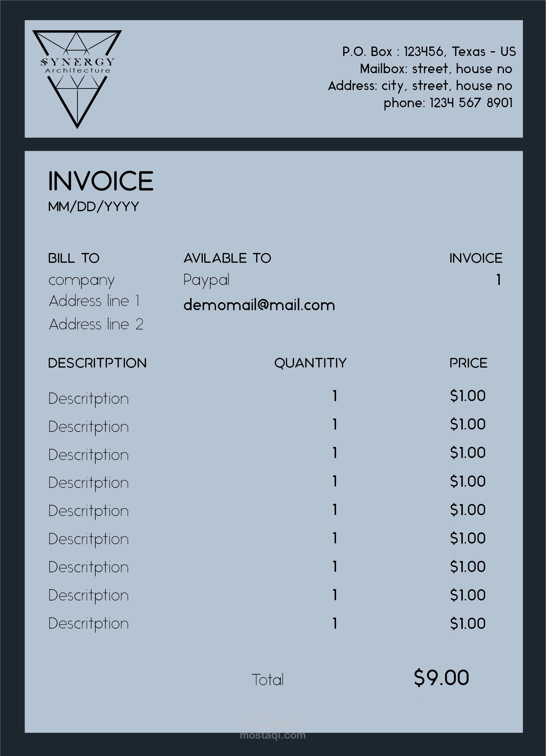Click the Total label
Screen dimensions: 546x756
[267, 680]
